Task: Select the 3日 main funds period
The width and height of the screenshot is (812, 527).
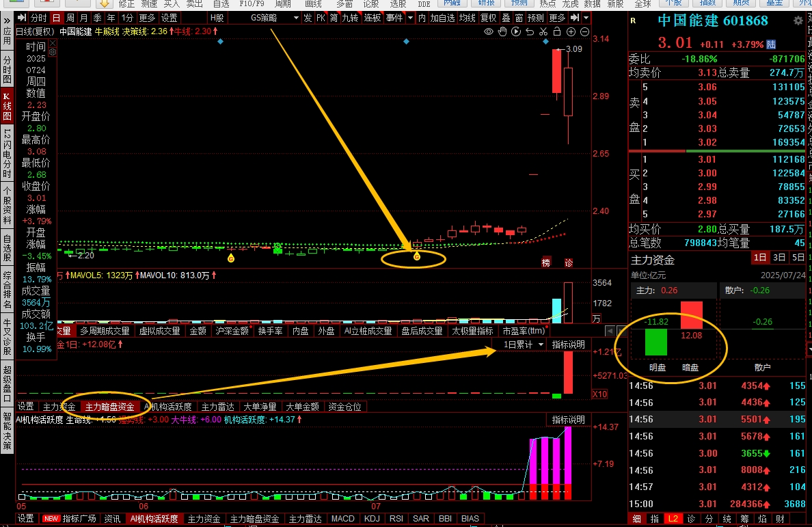Action: (x=779, y=258)
